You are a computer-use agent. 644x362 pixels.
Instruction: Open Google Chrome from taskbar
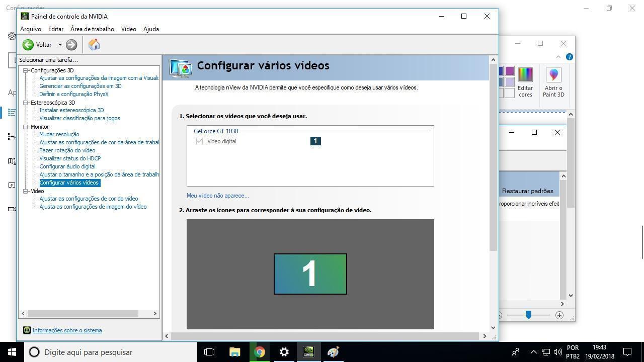(x=259, y=352)
